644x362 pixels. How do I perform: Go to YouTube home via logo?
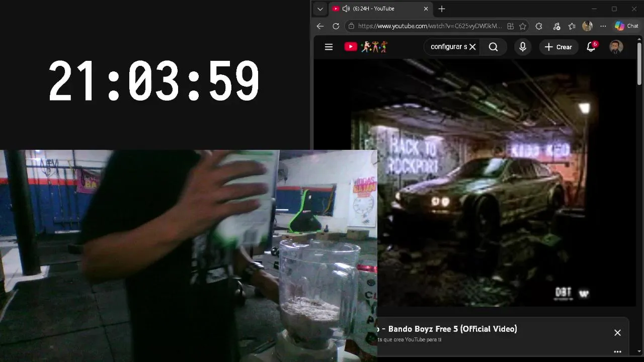pyautogui.click(x=366, y=47)
